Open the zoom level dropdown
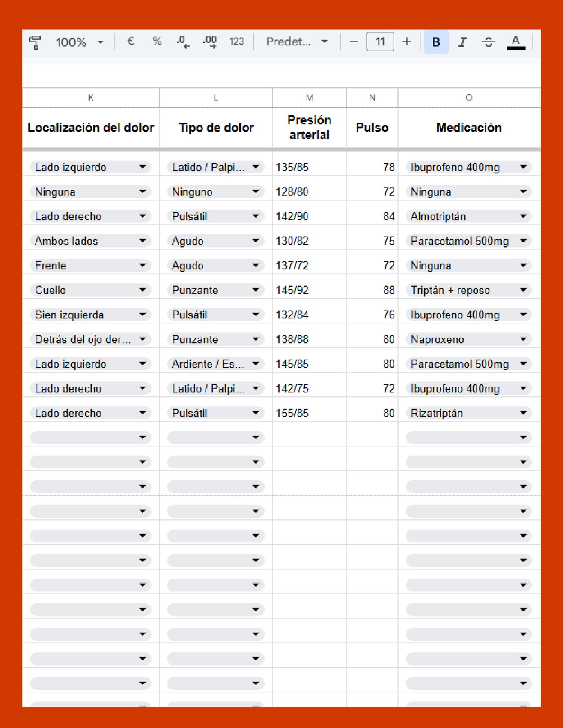Viewport: 563px width, 728px height. click(x=79, y=42)
